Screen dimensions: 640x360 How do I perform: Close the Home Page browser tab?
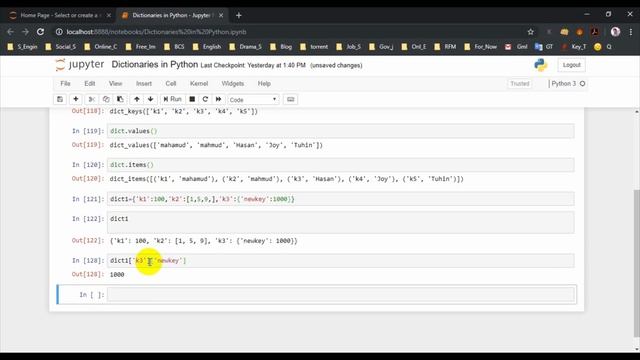[109, 15]
